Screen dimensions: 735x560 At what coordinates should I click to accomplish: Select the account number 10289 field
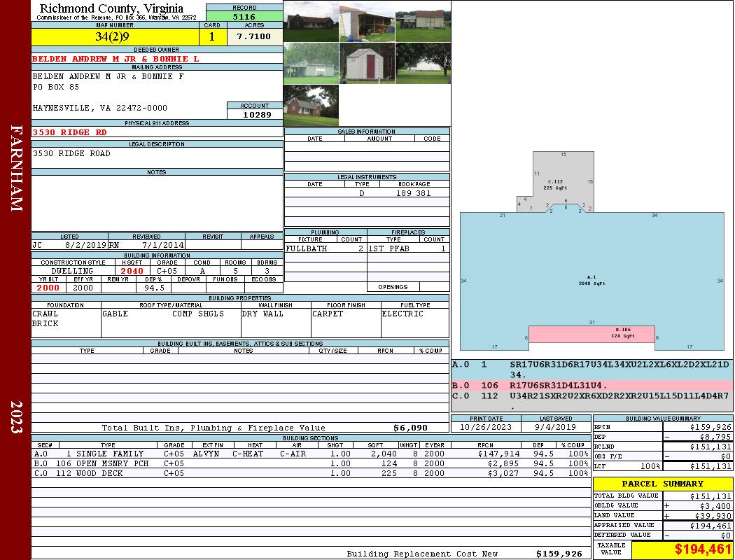pos(254,114)
